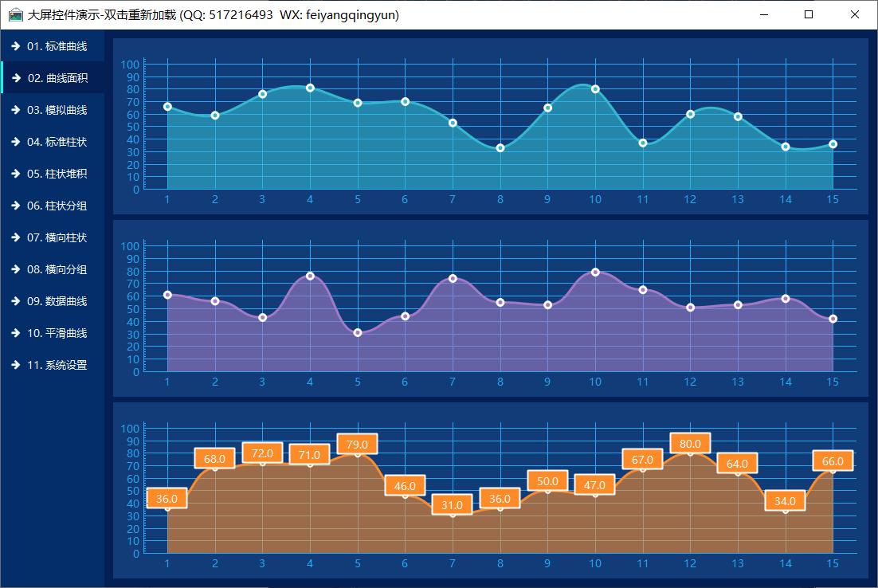878x588 pixels.
Task: Click the 79.0 orange data label
Action: pyautogui.click(x=358, y=444)
